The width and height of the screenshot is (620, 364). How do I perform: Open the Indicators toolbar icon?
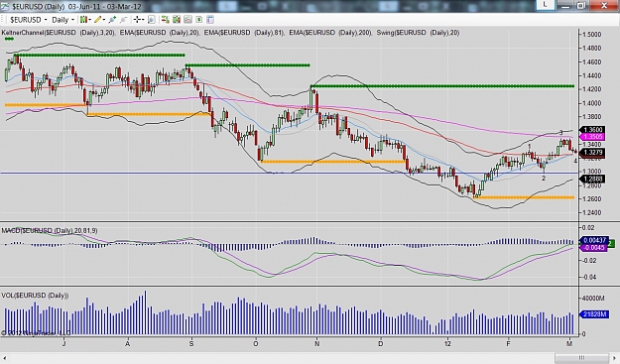pyautogui.click(x=177, y=20)
